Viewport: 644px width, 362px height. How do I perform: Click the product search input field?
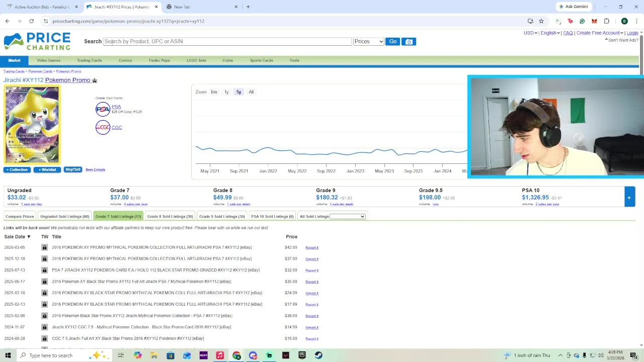(x=227, y=41)
